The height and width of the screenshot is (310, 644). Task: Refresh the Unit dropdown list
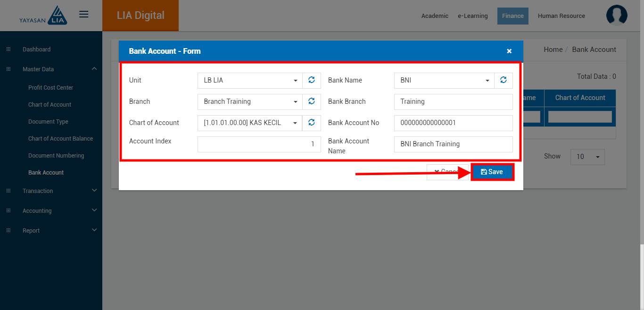point(311,80)
